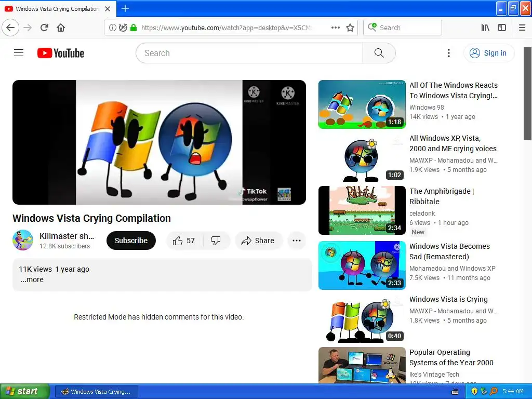Click the '11K views 1 year ago' text
The width and height of the screenshot is (532, 399).
point(54,269)
